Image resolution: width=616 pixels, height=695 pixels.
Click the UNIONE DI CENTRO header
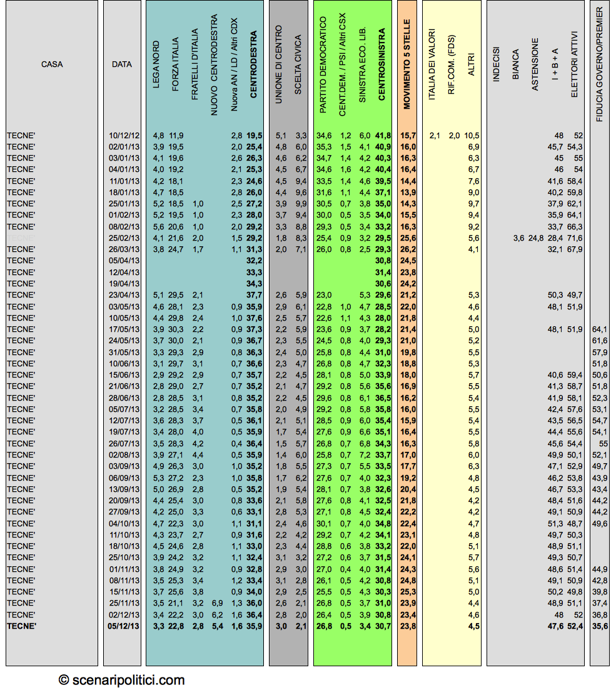click(x=278, y=65)
